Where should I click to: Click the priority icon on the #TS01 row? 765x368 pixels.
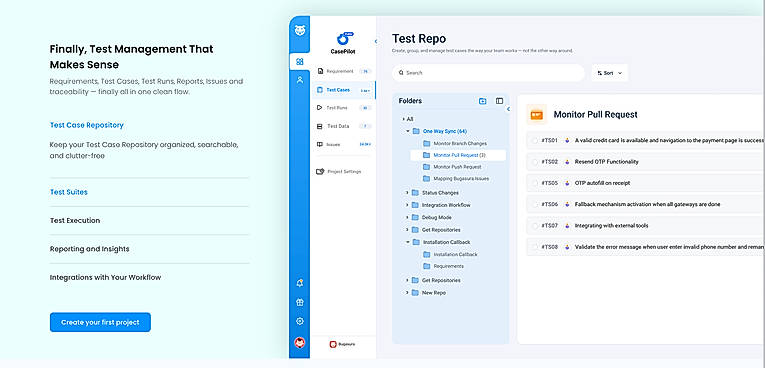[567, 140]
